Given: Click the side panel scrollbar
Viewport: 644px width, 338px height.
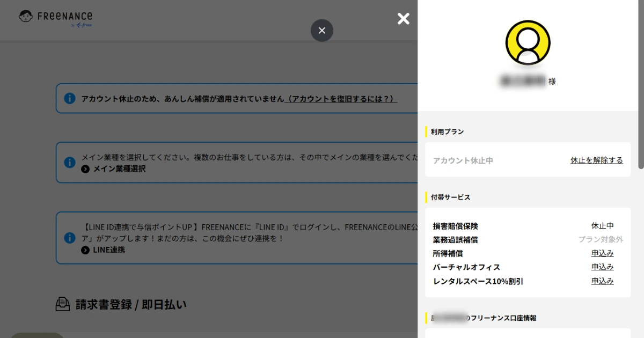Looking at the screenshot, I should coord(641,85).
